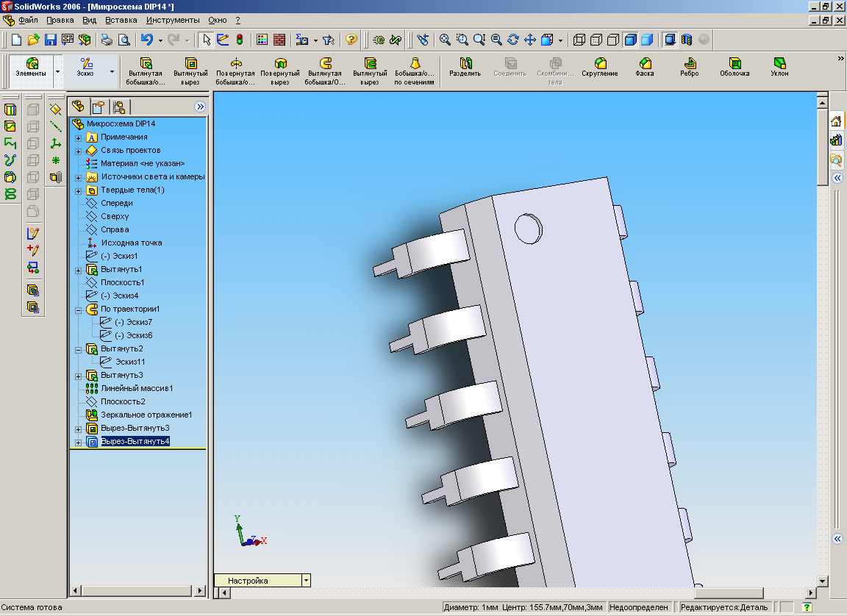This screenshot has width=847, height=616.
Task: Click the feature tree horizontal scrollbar
Action: pos(137,590)
